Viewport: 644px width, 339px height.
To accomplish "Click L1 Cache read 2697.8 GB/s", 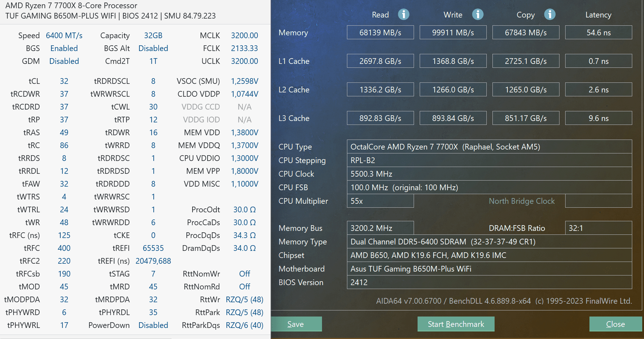I will point(380,61).
